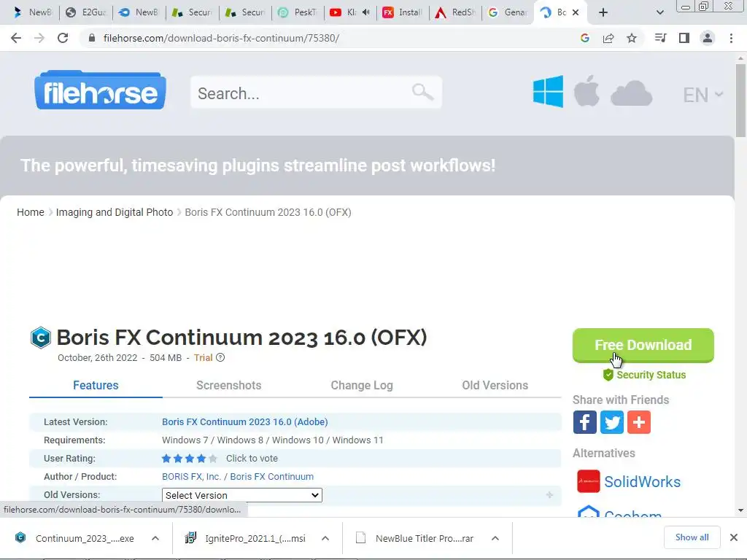Click the Google icon in address bar

[584, 38]
